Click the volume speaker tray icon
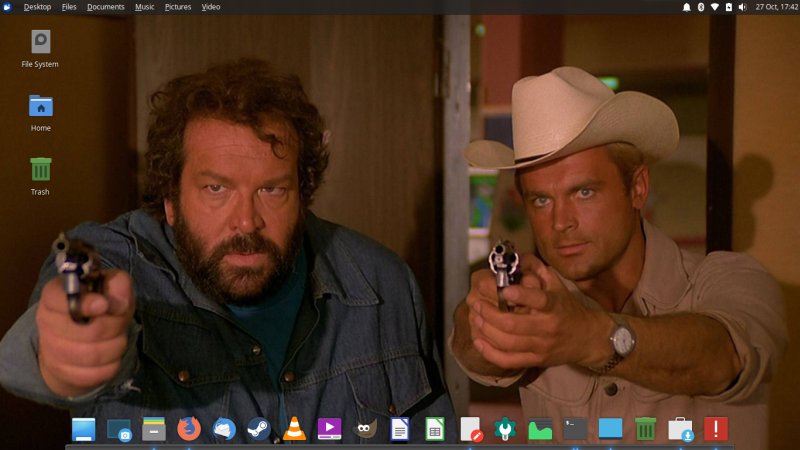The image size is (800, 450). tap(742, 7)
